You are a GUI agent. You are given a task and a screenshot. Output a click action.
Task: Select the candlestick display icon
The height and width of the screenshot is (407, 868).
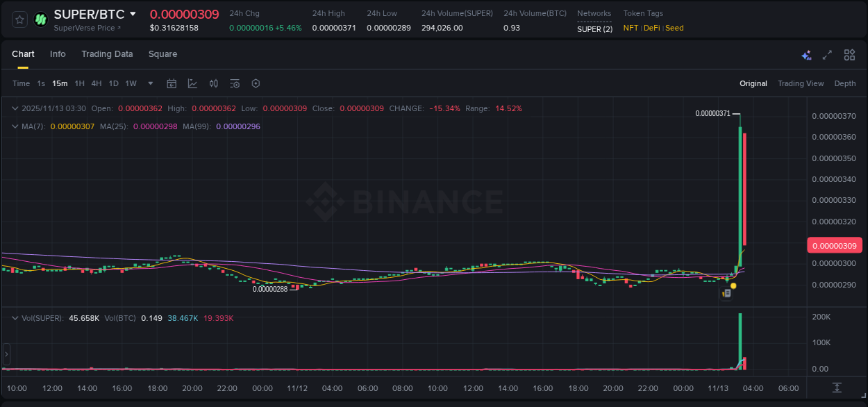[x=213, y=83]
